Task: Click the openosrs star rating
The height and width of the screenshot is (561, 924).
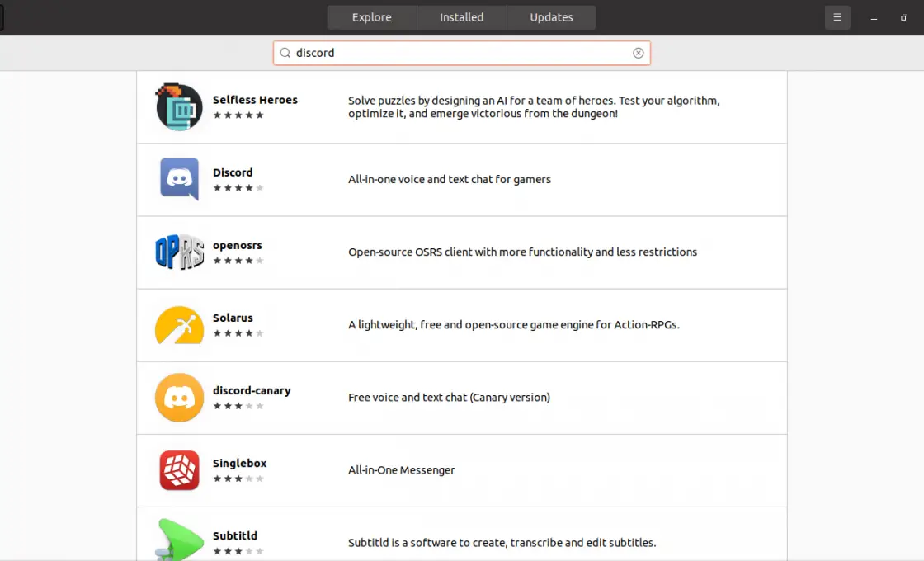Action: [238, 261]
